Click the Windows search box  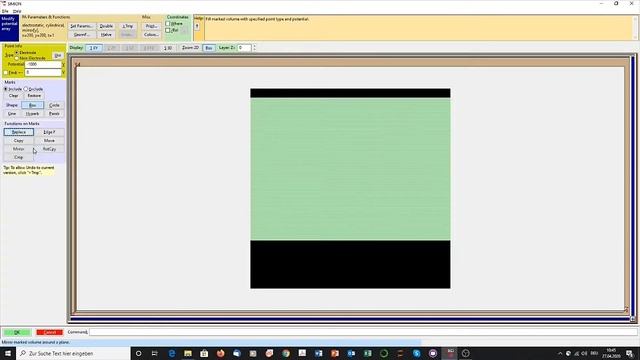pos(73,353)
